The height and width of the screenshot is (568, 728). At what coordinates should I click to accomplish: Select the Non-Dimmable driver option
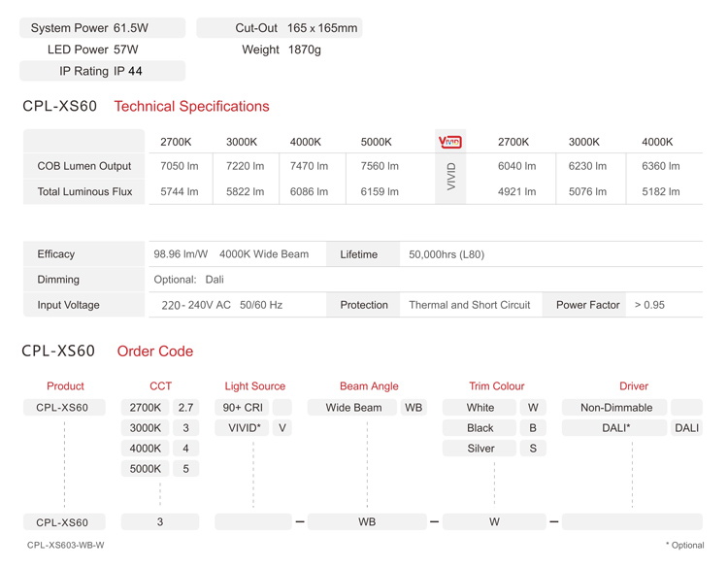[x=614, y=407]
